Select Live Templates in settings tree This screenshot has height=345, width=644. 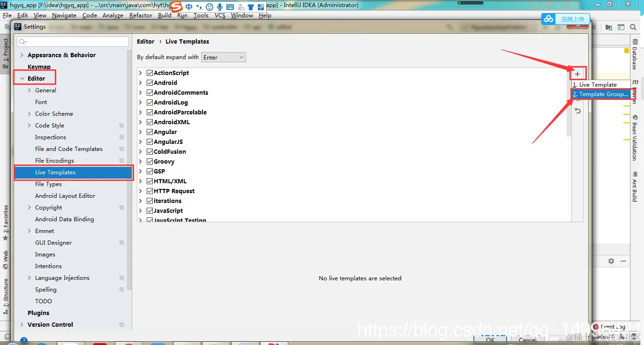click(73, 172)
